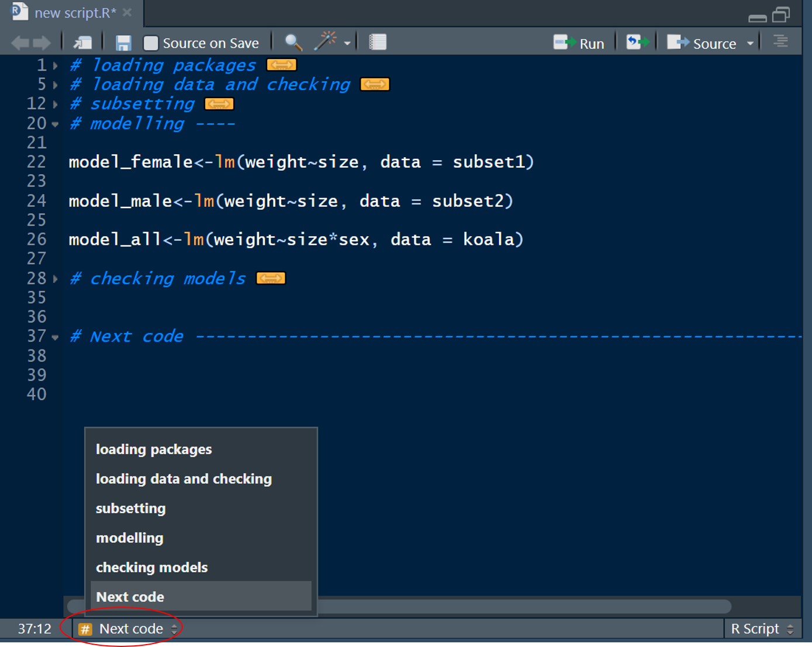Click the code tools magic wand icon
This screenshot has height=647, width=812.
coord(326,42)
